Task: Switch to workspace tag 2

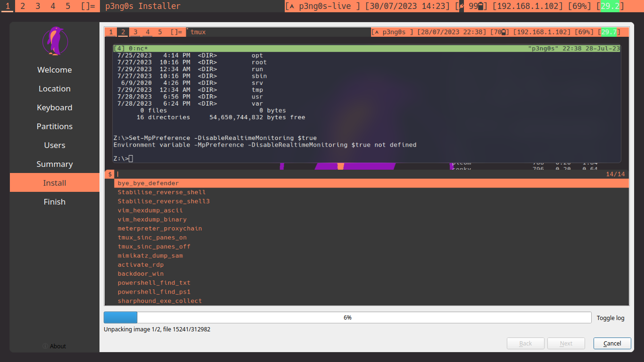Action: (23, 6)
